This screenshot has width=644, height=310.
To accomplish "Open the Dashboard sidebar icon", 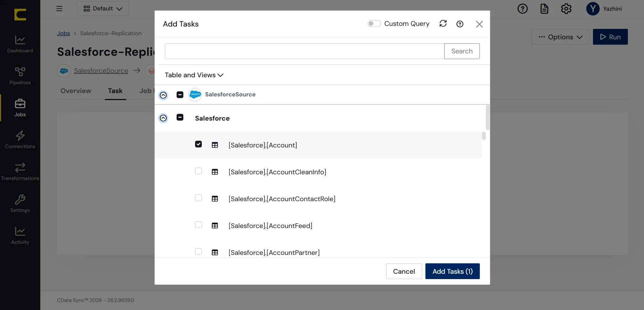I will pos(20,44).
